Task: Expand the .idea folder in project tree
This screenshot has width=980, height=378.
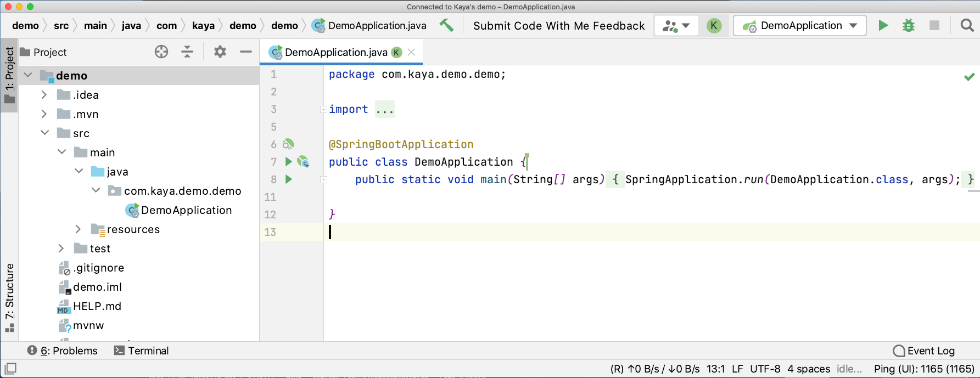Action: coord(44,95)
